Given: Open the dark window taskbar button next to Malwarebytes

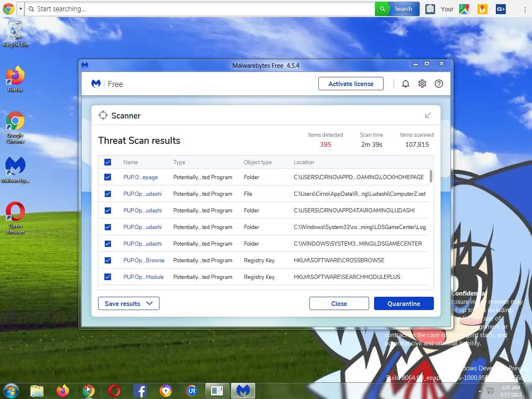Looking at the screenshot, I should pyautogui.click(x=217, y=391).
